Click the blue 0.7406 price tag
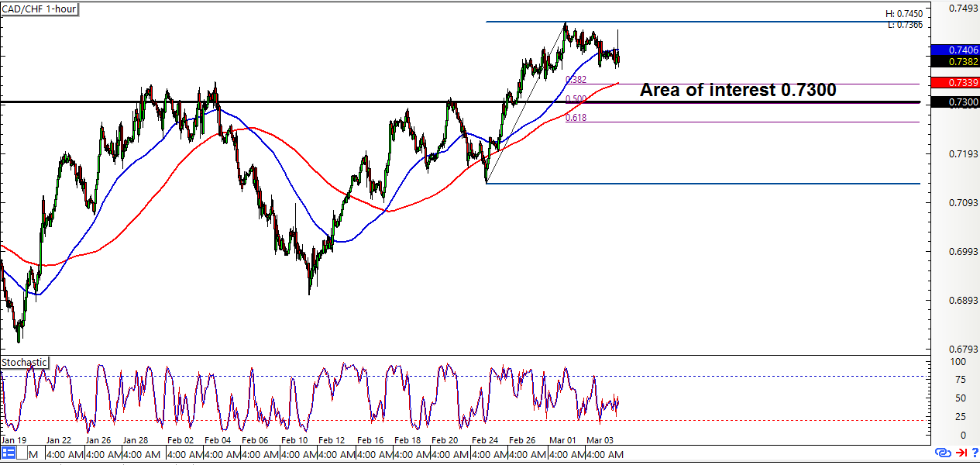 point(957,50)
